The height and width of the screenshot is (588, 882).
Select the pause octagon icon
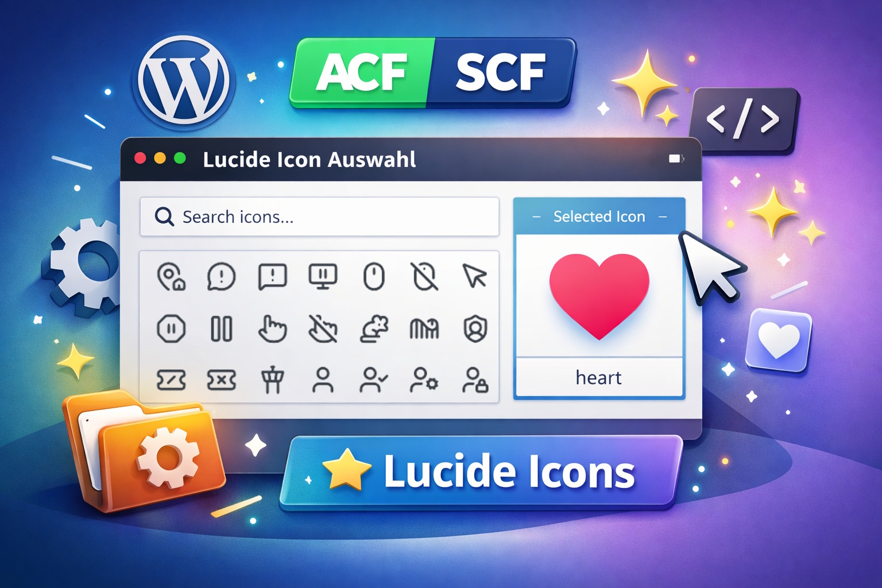[171, 329]
